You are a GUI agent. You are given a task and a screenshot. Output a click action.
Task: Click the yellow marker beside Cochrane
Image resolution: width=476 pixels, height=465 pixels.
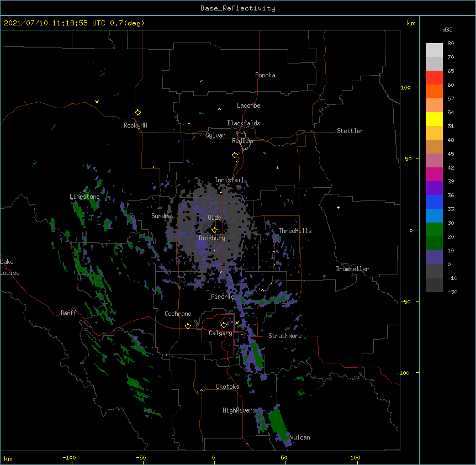click(188, 326)
